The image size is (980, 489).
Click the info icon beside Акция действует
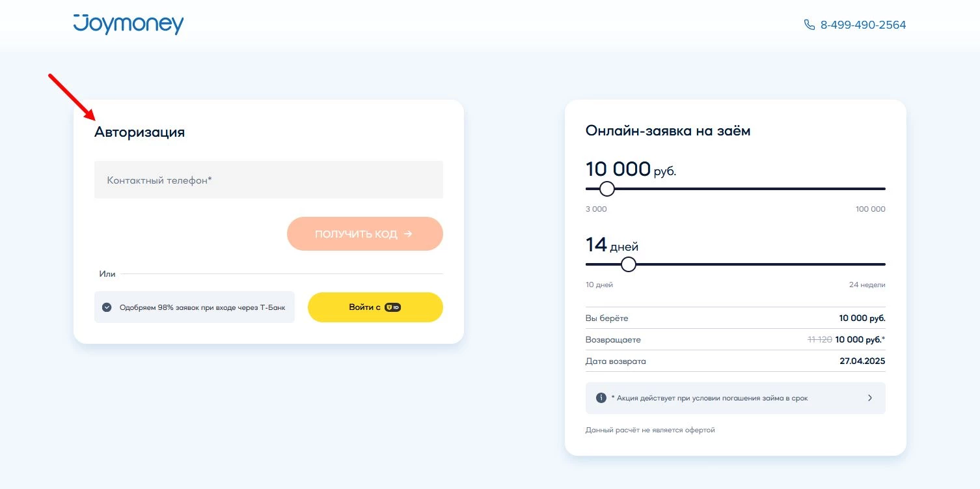pyautogui.click(x=601, y=398)
